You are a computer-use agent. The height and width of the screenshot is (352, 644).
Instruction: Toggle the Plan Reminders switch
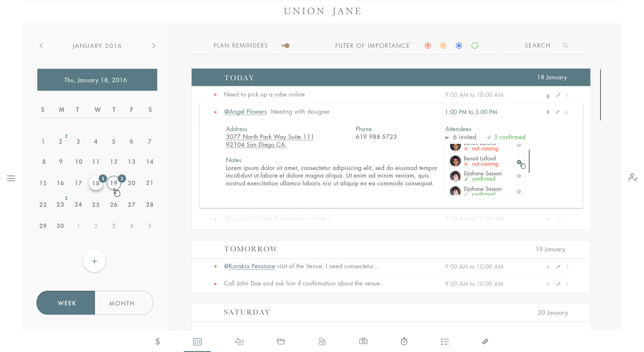click(x=285, y=45)
